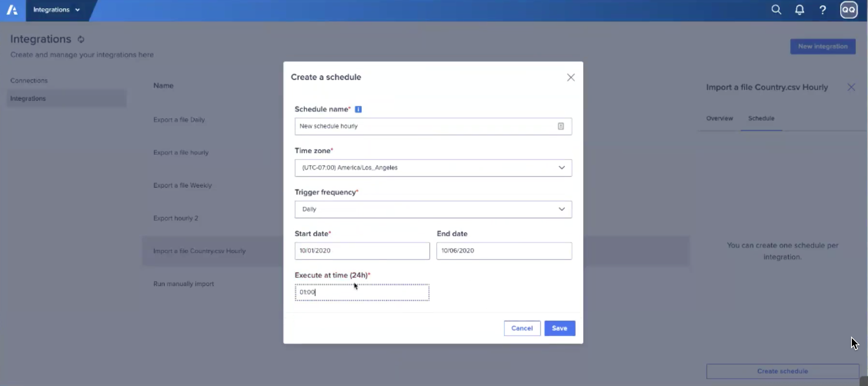The image size is (868, 386).
Task: Close the Import a file Country.csv side panel
Action: tap(851, 87)
